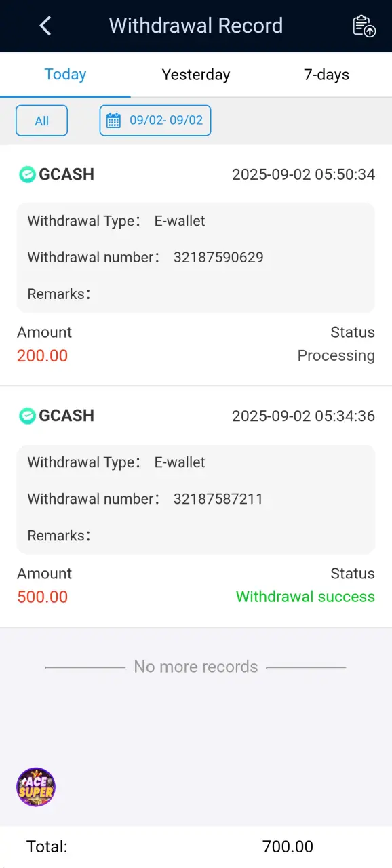
Task: Click the calendar icon in date filter
Action: (x=114, y=121)
